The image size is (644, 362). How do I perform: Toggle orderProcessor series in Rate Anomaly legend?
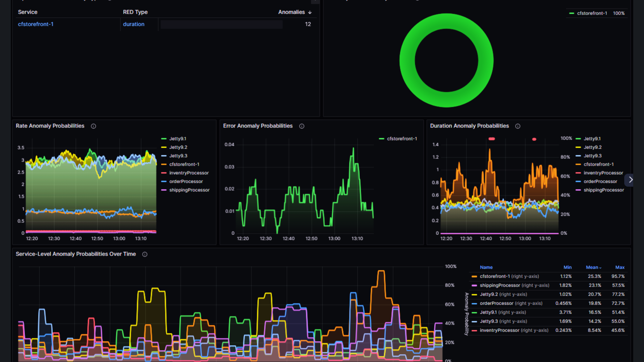coord(186,182)
